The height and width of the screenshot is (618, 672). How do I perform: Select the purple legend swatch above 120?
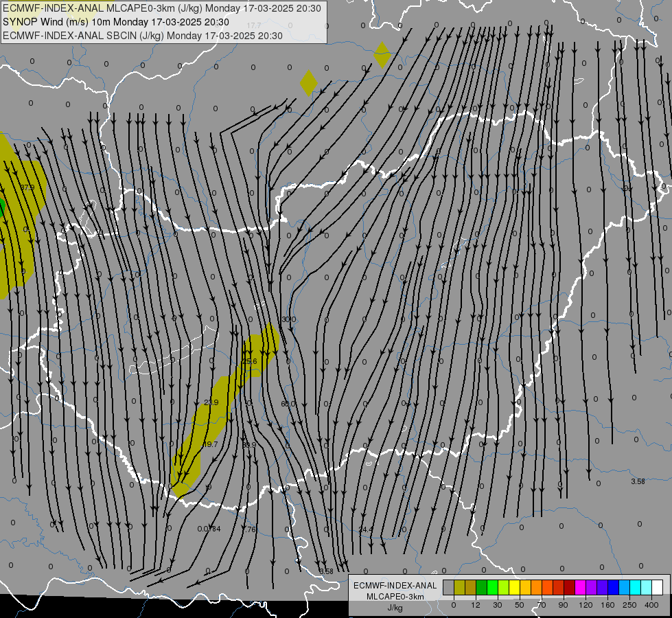[x=592, y=587]
